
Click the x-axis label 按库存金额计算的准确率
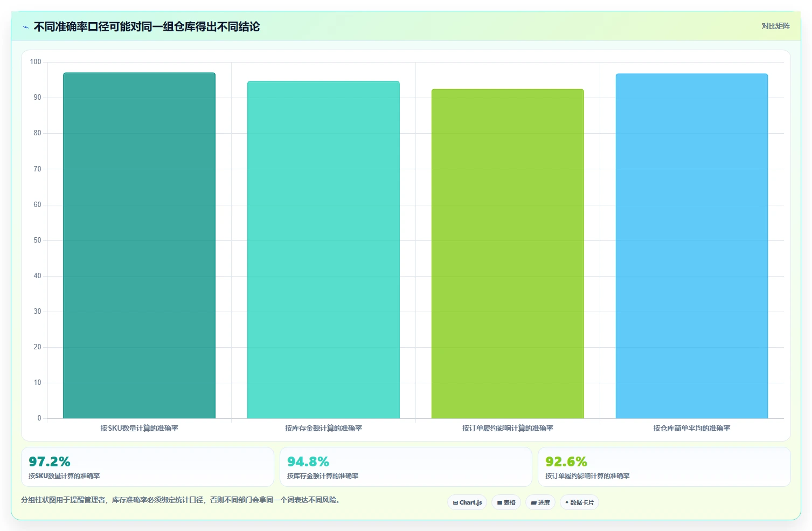pos(323,428)
